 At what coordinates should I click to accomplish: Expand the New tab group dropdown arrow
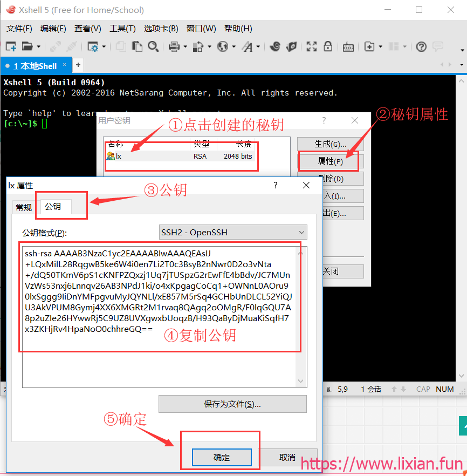(x=380, y=47)
